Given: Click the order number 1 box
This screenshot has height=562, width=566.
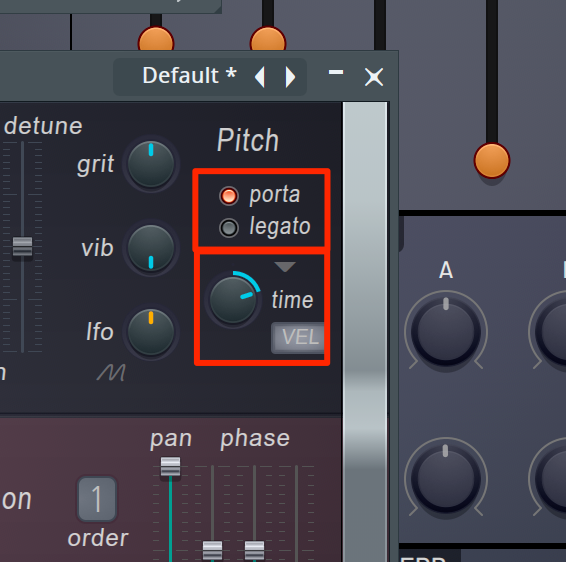Looking at the screenshot, I should [x=97, y=499].
